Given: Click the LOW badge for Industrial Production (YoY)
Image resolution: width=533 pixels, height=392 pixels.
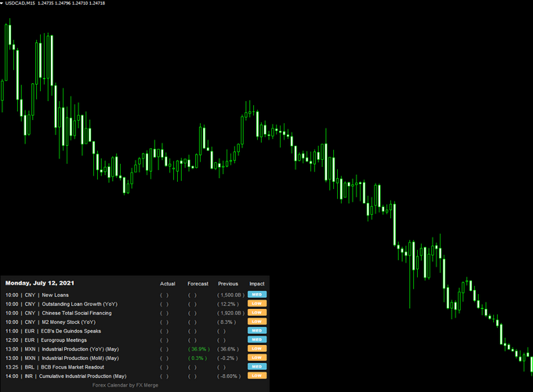Looking at the screenshot, I should pyautogui.click(x=257, y=348).
